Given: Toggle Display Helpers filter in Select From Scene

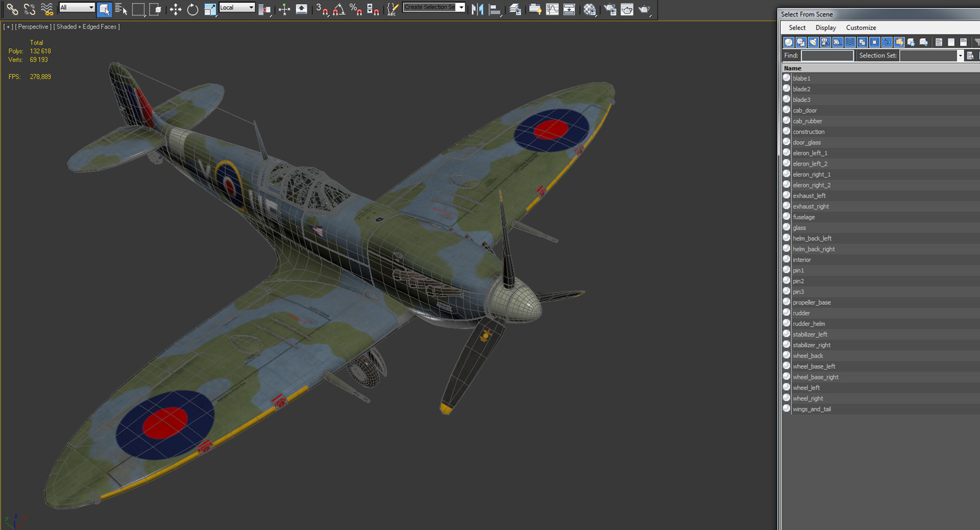Looking at the screenshot, I should pos(838,42).
